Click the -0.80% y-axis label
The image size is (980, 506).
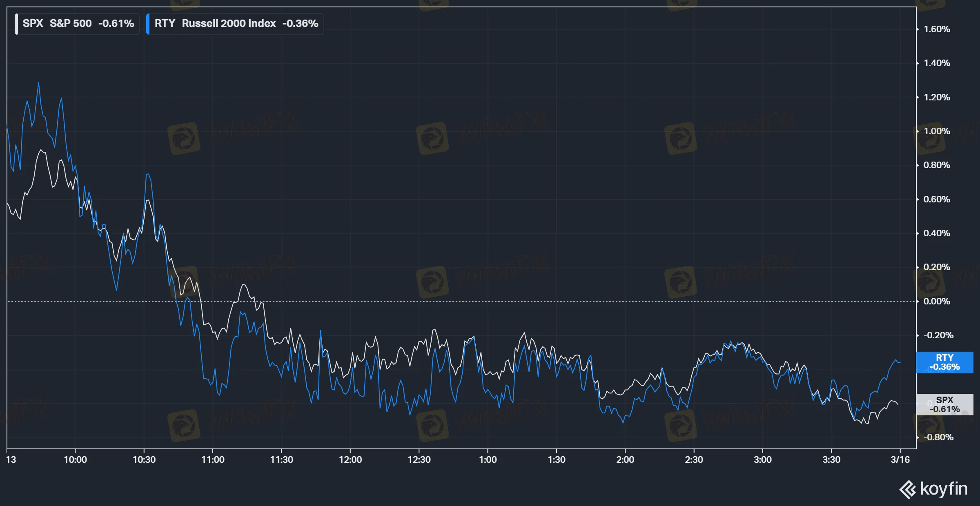coord(938,437)
